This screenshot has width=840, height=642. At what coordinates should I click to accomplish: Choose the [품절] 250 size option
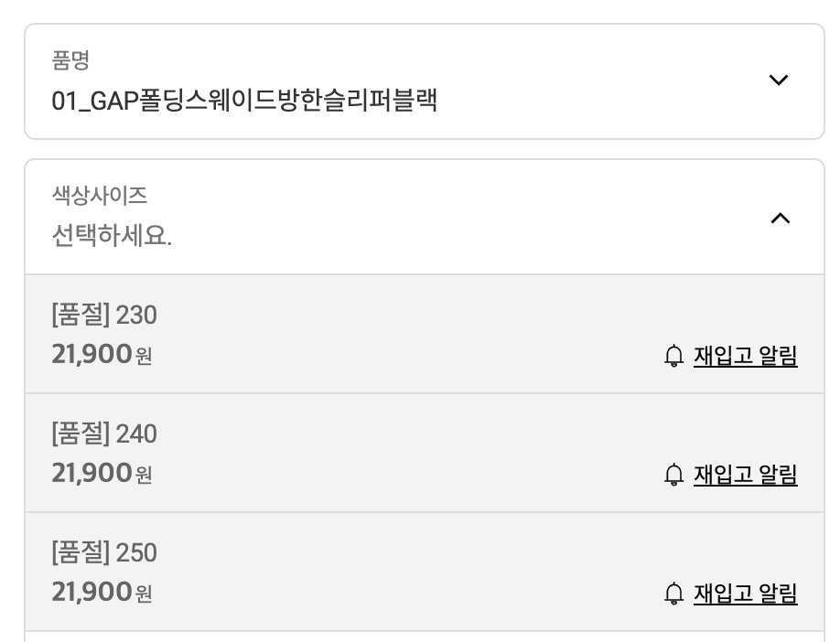coord(104,553)
